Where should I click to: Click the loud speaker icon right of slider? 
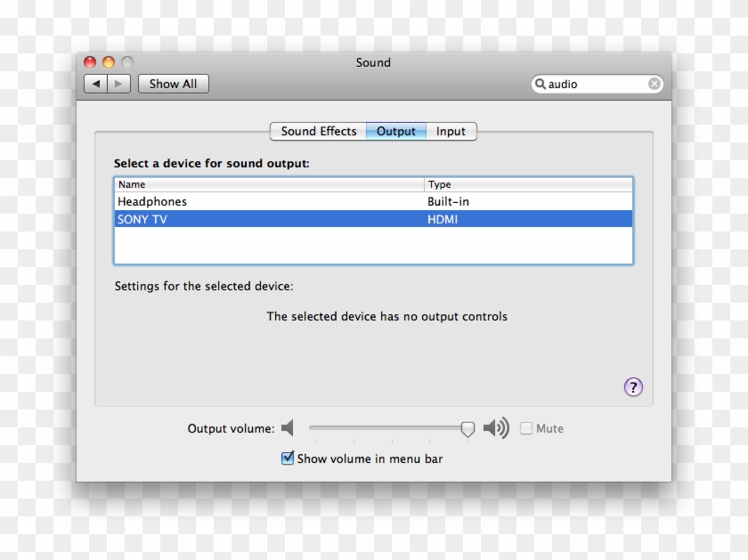(496, 428)
